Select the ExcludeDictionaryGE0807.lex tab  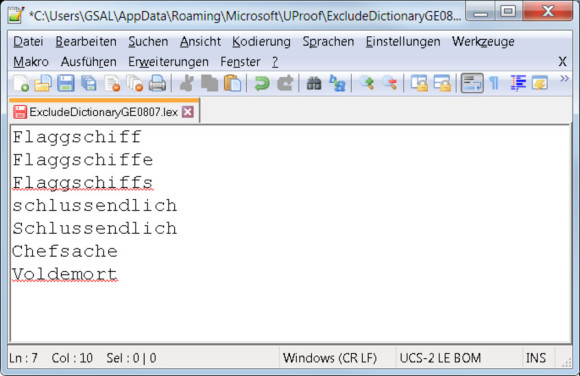tap(104, 112)
